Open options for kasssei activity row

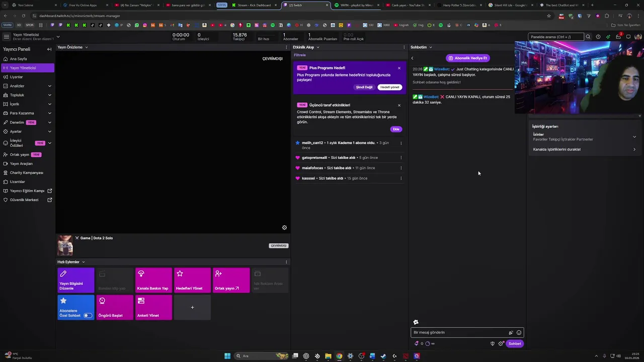coord(401,178)
